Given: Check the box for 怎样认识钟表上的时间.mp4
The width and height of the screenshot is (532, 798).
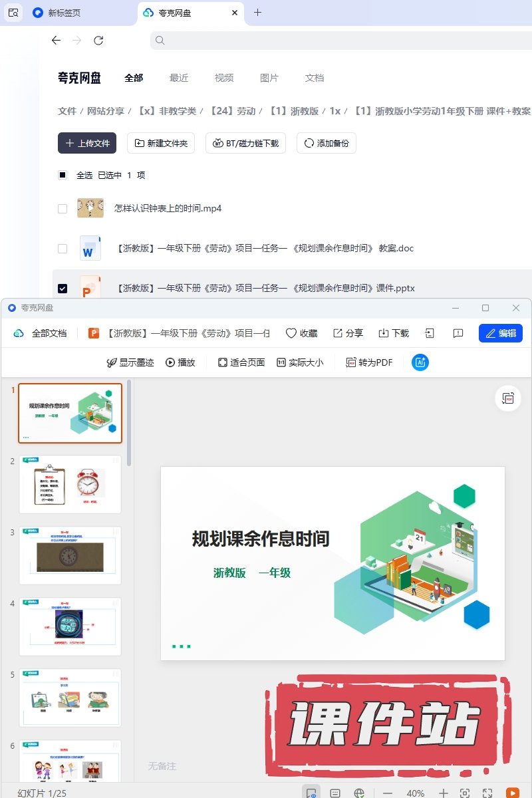Looking at the screenshot, I should click(x=63, y=209).
